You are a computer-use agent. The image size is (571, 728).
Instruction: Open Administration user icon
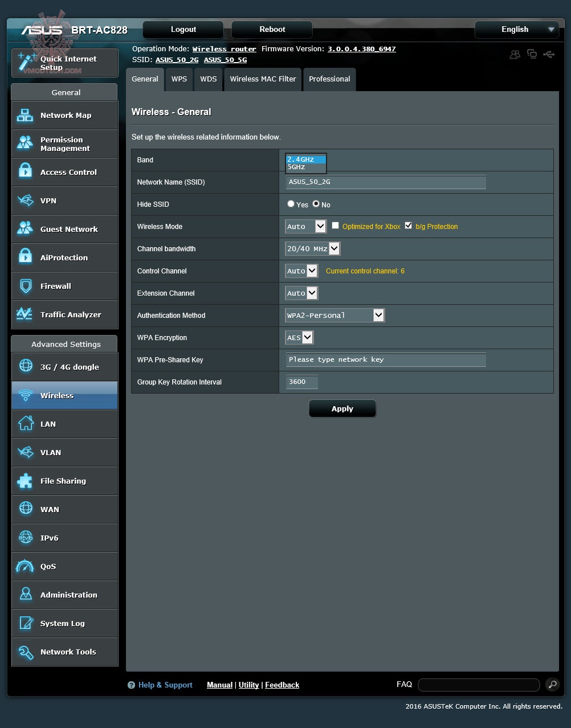coord(26,594)
